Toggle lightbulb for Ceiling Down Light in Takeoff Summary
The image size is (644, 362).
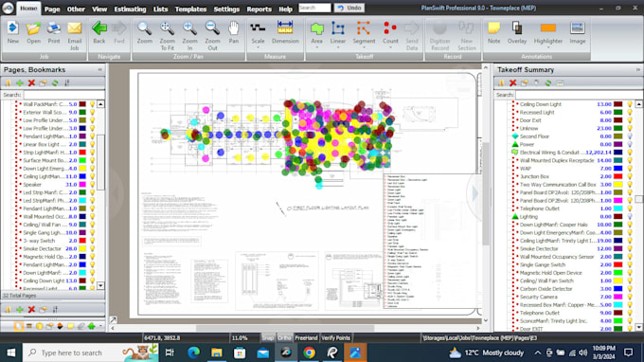[630, 104]
